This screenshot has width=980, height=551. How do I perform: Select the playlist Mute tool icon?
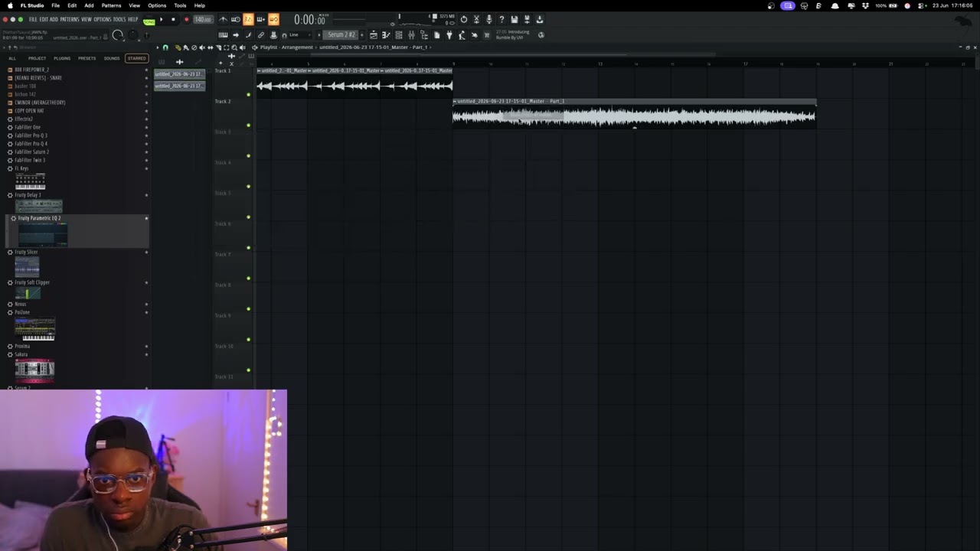202,47
